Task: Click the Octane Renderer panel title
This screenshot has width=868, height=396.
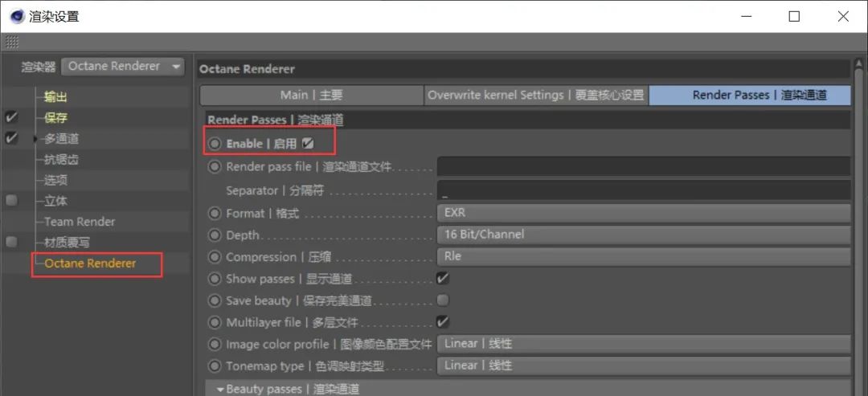Action: (247, 69)
